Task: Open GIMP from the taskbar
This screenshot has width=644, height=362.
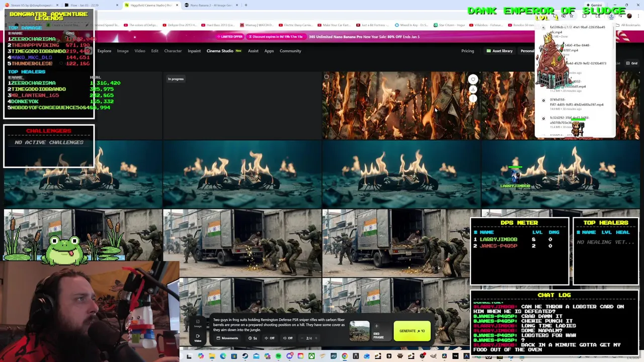Action: coord(433,356)
